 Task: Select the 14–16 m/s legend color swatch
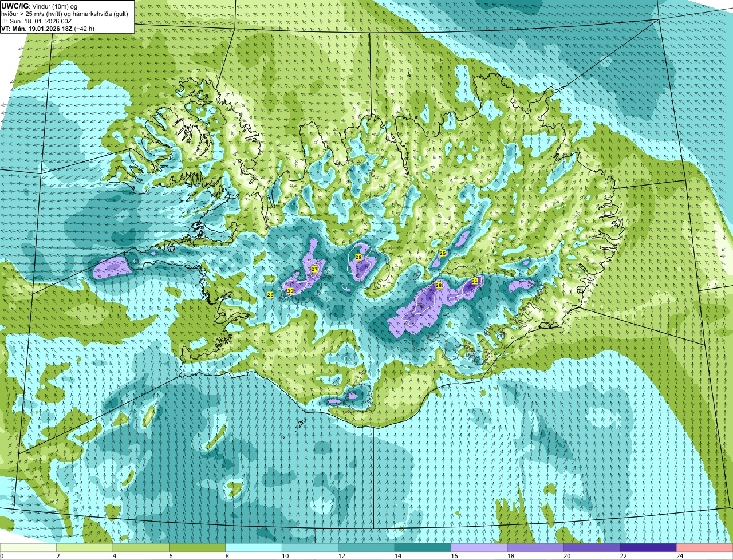[423, 547]
